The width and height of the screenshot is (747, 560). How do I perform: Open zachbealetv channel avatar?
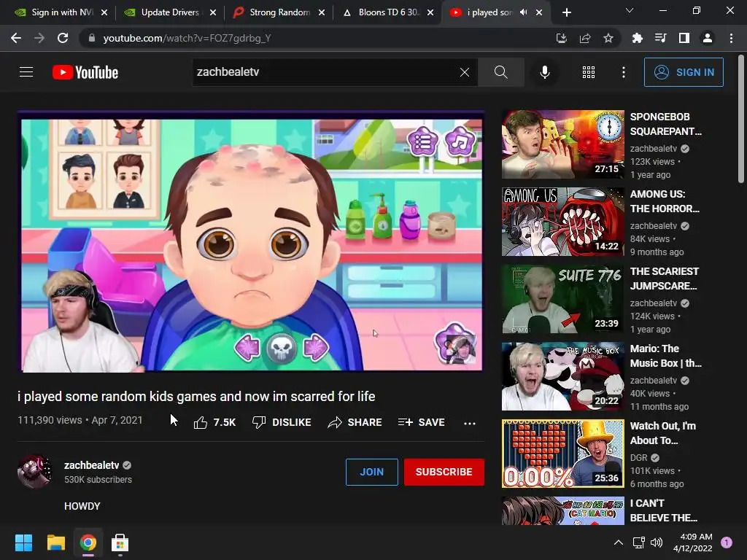pos(34,472)
